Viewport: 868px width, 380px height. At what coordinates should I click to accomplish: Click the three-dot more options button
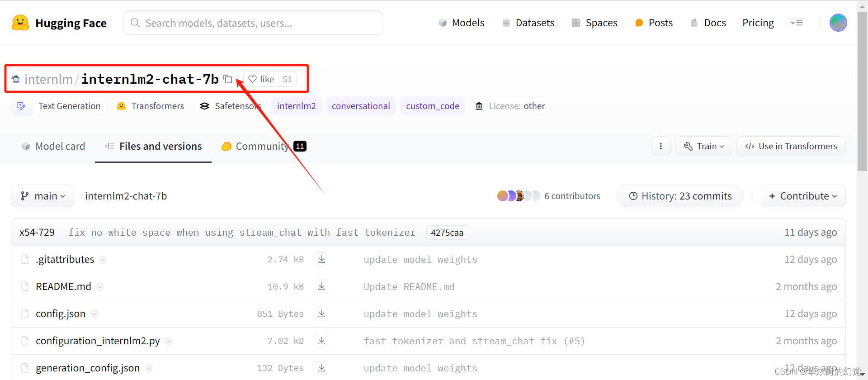661,146
